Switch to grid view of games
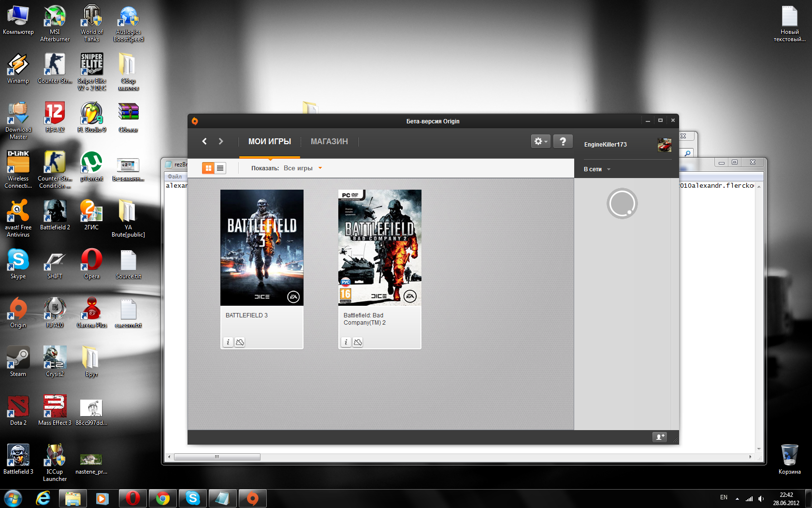Image resolution: width=812 pixels, height=508 pixels. tap(208, 168)
